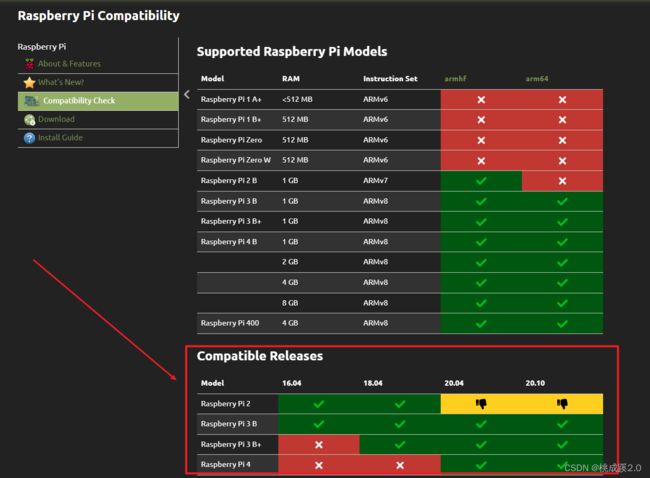This screenshot has width=650, height=478.
Task: Click the 18.04 cross for Raspberry Pi 4
Action: tap(400, 465)
